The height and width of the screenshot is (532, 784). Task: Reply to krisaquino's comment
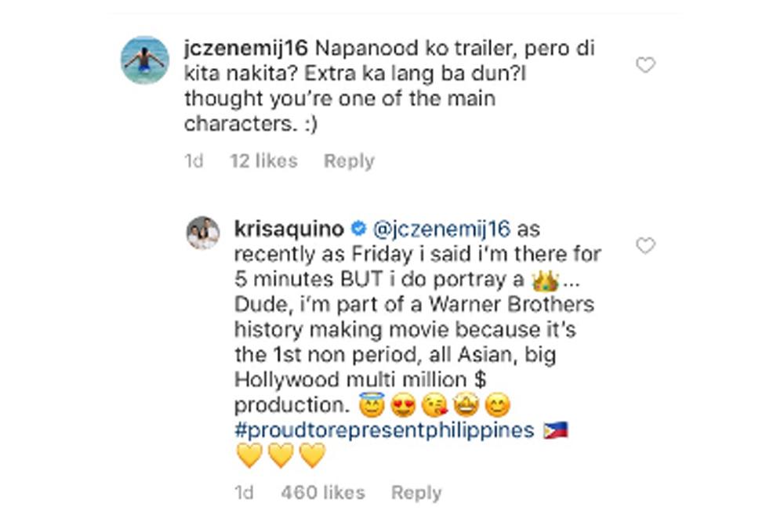[416, 493]
